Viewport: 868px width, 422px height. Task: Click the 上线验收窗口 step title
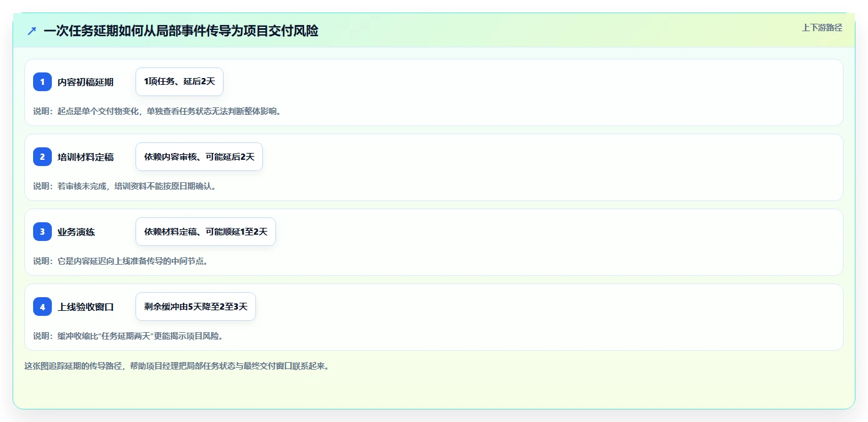(x=86, y=307)
